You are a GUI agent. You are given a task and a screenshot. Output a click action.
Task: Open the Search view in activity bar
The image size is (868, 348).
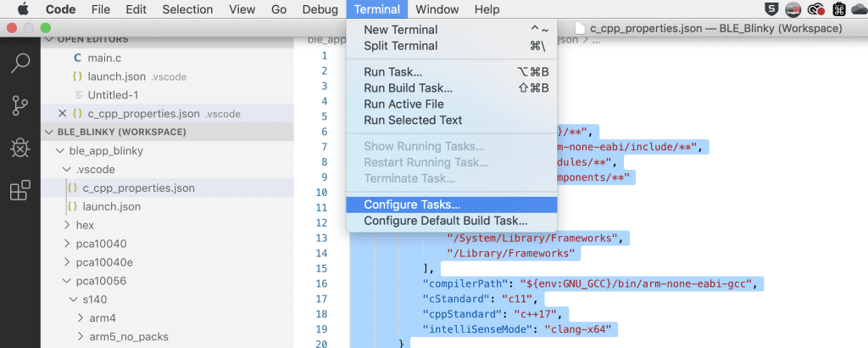pyautogui.click(x=20, y=63)
